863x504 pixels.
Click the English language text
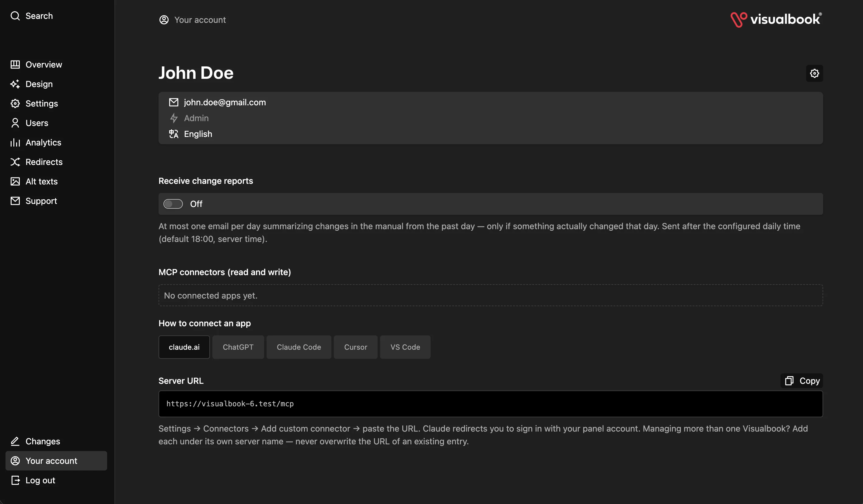coord(198,134)
